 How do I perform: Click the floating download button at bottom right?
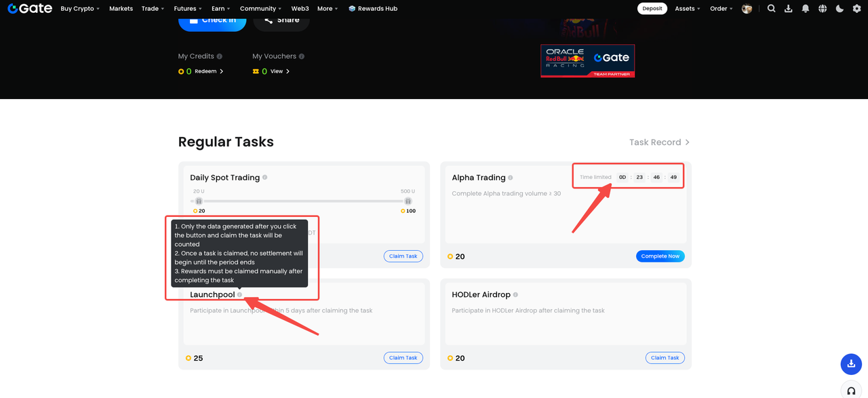coord(851,364)
